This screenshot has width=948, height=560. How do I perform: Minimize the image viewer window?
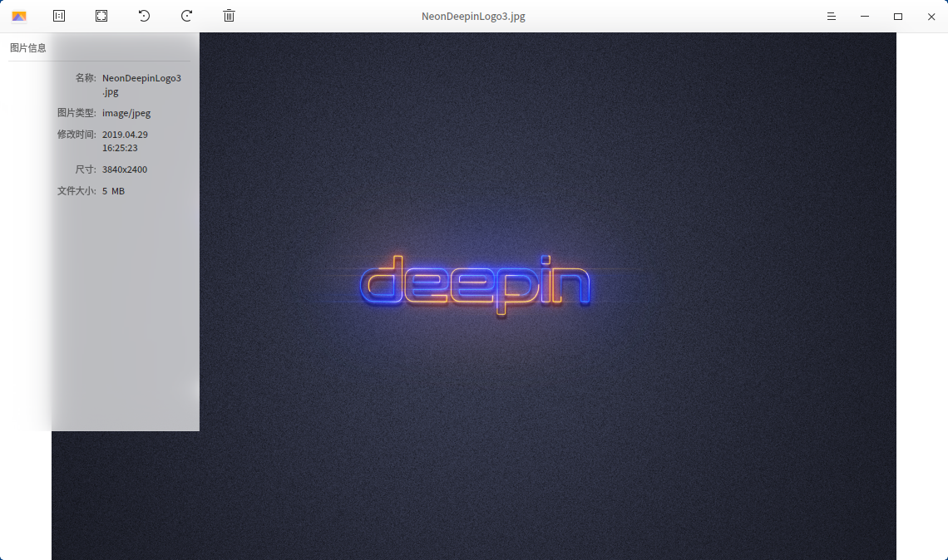click(x=864, y=16)
